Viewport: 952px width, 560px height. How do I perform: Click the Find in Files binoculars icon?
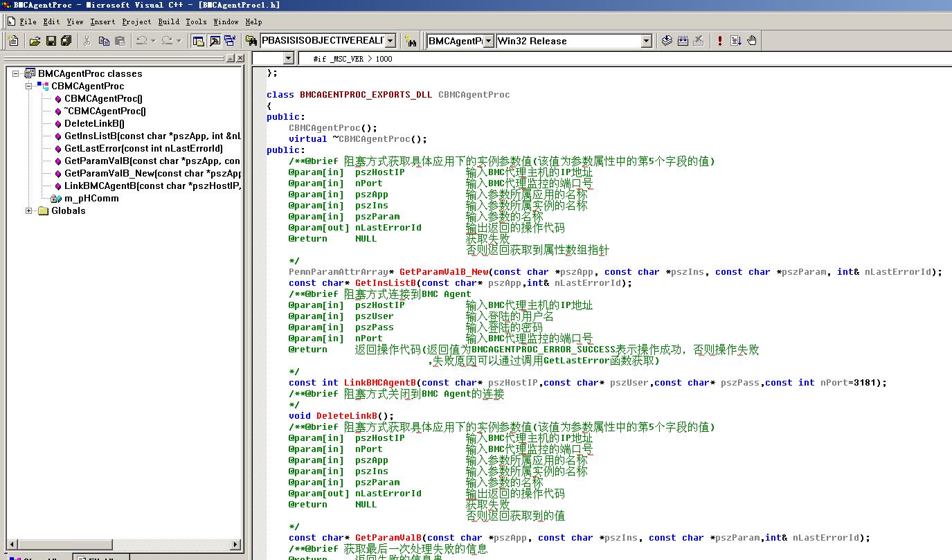(x=252, y=41)
